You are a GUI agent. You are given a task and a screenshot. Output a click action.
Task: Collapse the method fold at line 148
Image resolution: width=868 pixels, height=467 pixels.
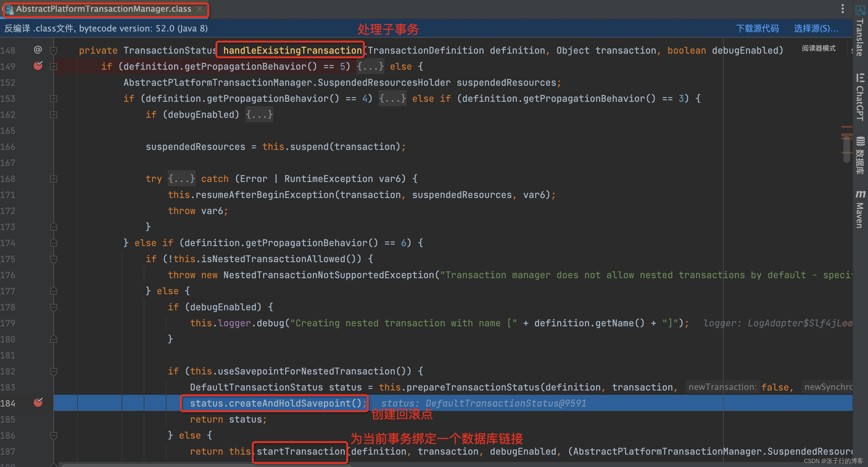53,51
